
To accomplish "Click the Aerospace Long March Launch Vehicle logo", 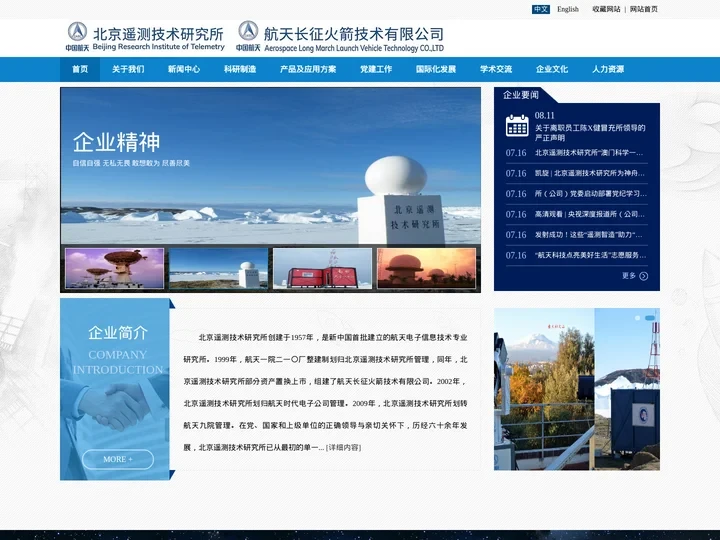I will pos(340,36).
